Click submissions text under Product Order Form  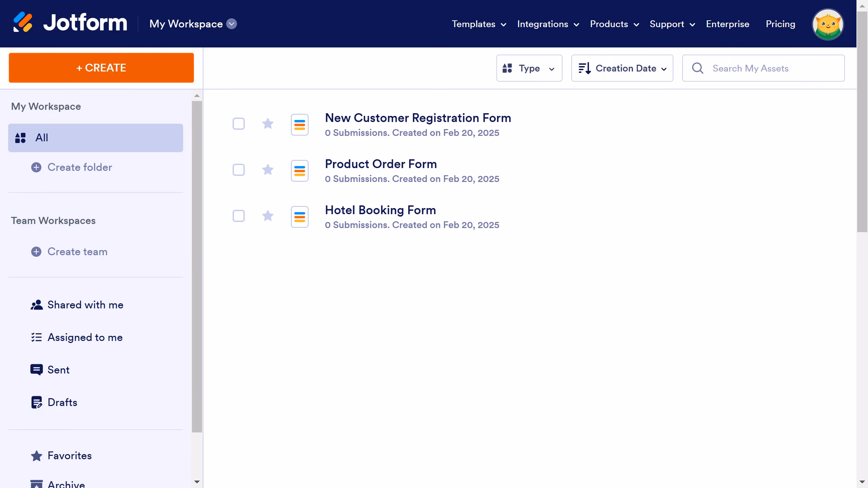pyautogui.click(x=412, y=179)
